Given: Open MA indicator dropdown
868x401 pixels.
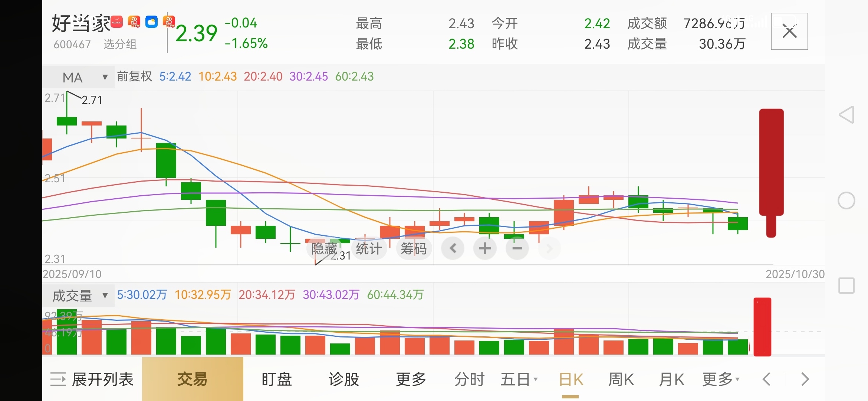Looking at the screenshot, I should [x=79, y=77].
